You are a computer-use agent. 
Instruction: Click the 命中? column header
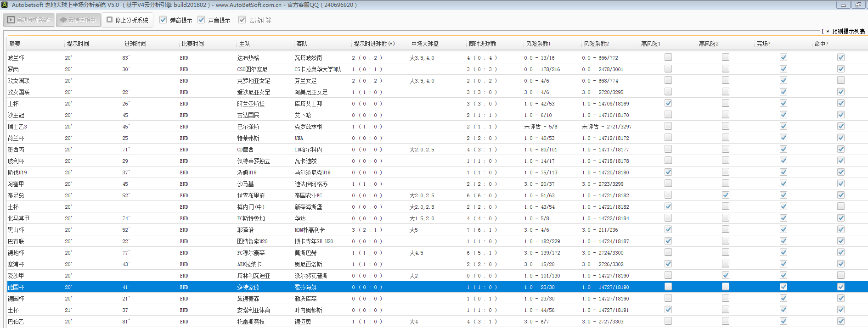coord(821,44)
